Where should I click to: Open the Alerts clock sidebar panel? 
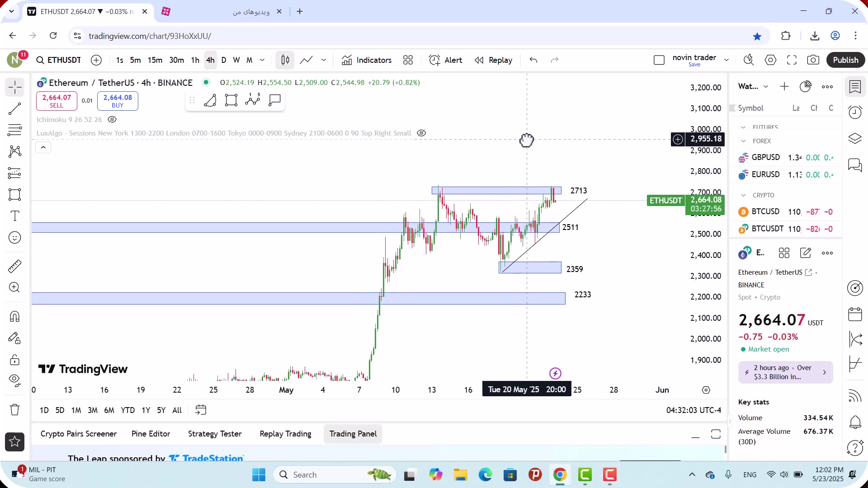point(855,113)
